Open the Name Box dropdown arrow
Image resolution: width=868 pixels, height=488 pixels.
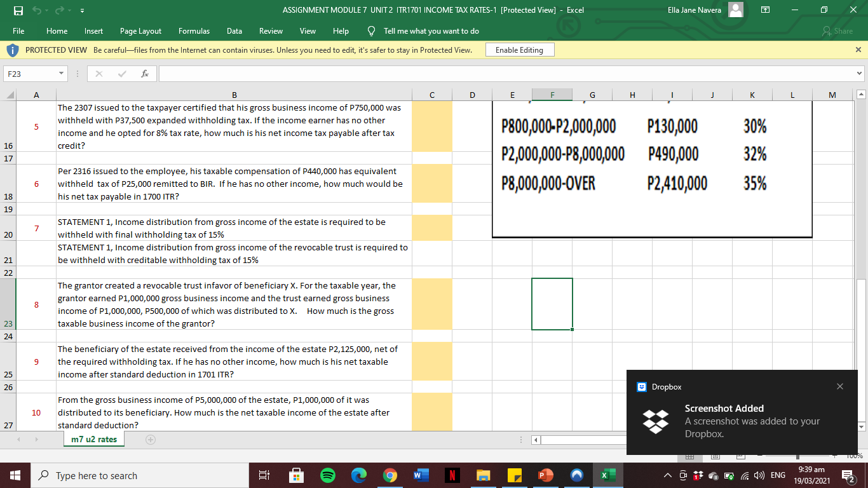(x=62, y=73)
